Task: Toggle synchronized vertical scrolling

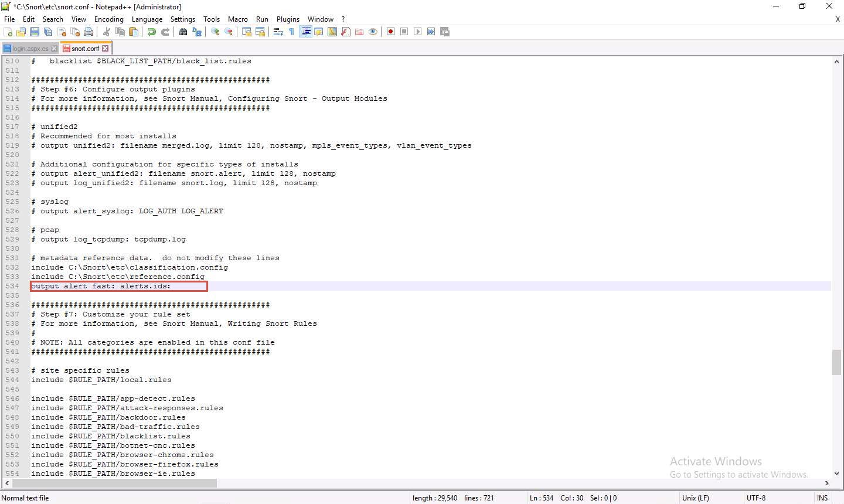Action: click(247, 32)
